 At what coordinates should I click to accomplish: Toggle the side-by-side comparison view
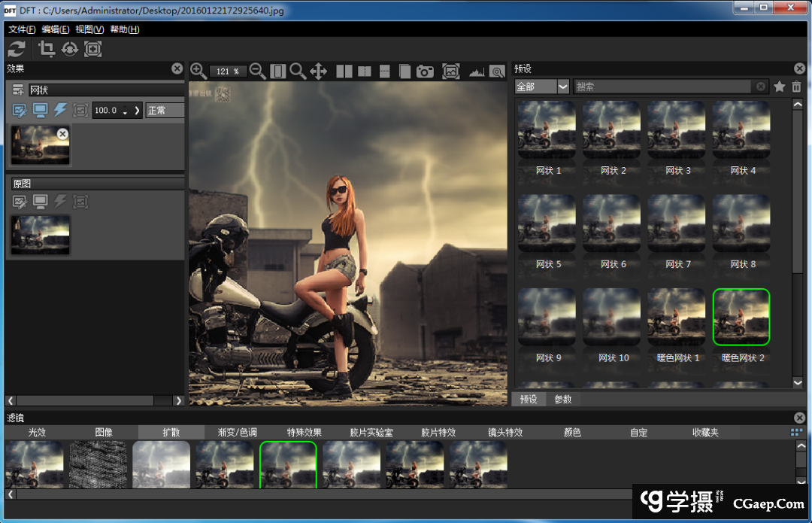pyautogui.click(x=344, y=71)
